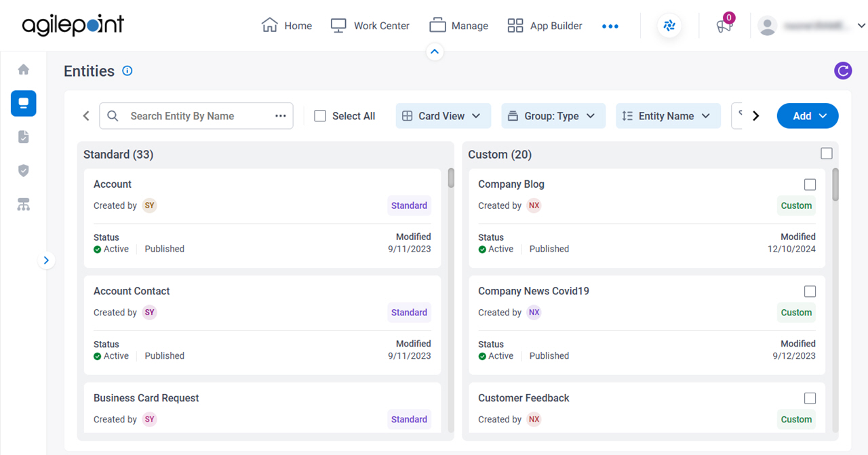Check the Company Blog card checkbox
The image size is (868, 455).
point(810,184)
